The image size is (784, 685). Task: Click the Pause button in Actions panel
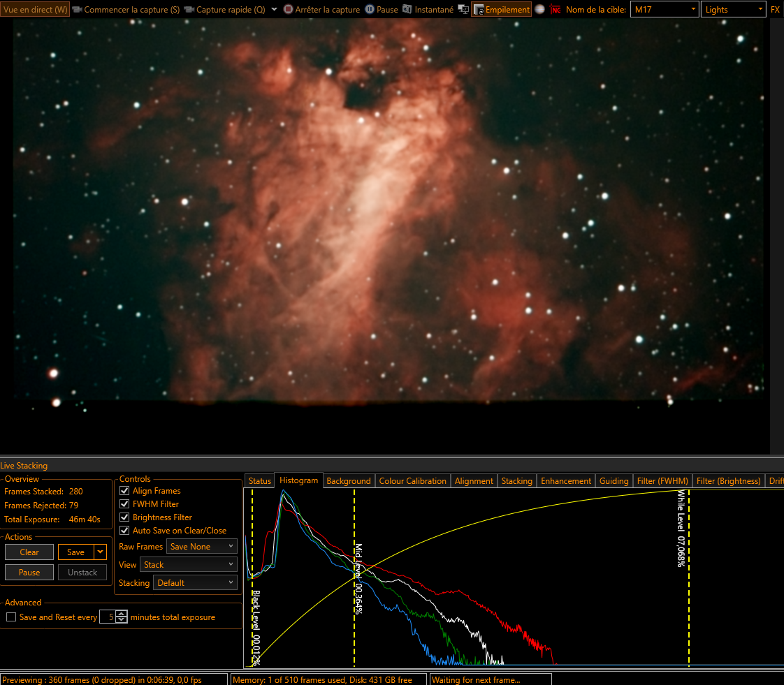[29, 573]
